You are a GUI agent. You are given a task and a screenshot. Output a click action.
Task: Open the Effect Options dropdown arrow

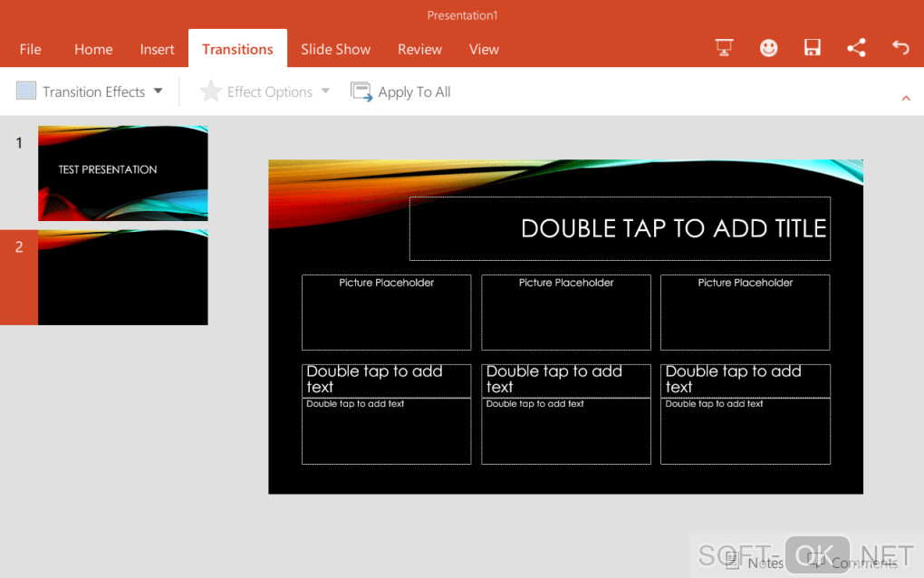tap(325, 91)
